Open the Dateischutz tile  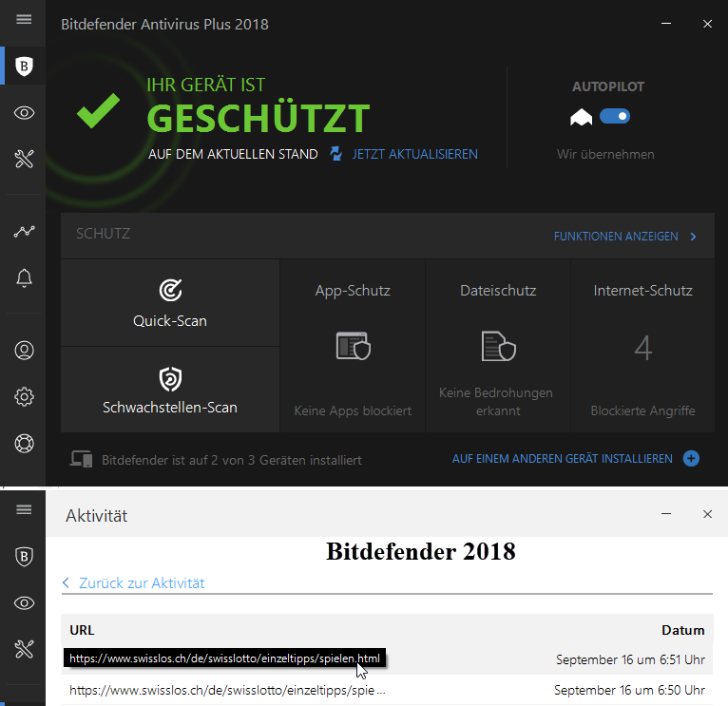(498, 346)
